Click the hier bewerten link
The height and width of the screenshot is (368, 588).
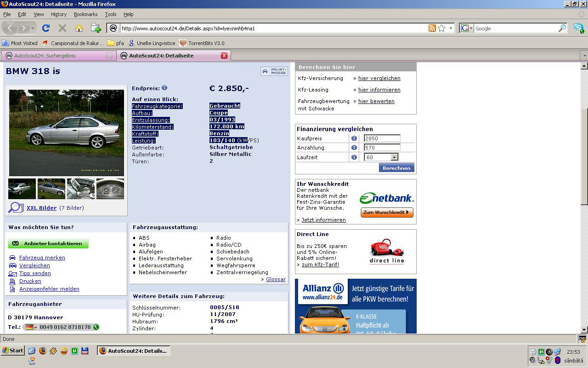point(376,101)
